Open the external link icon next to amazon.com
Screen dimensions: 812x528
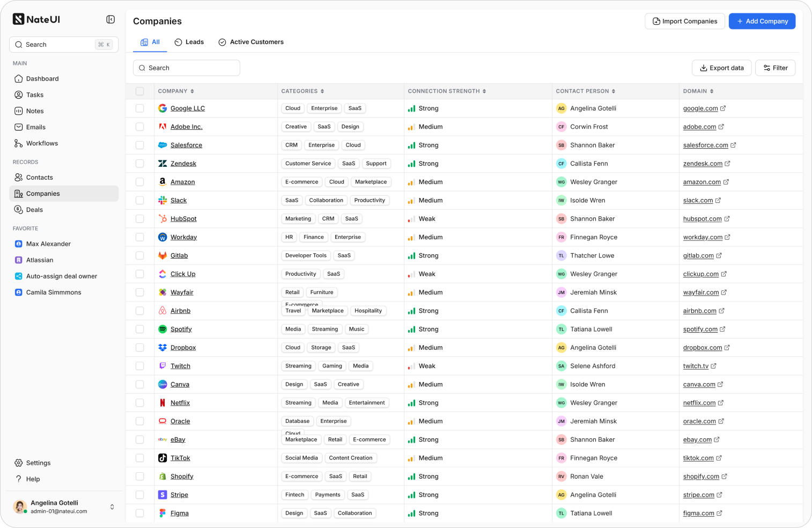coord(726,182)
